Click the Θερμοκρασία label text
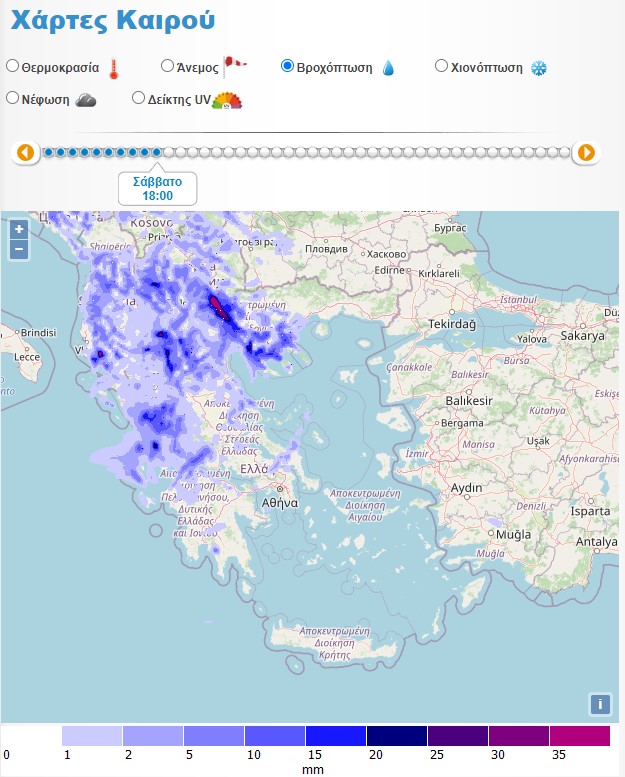 pyautogui.click(x=60, y=68)
